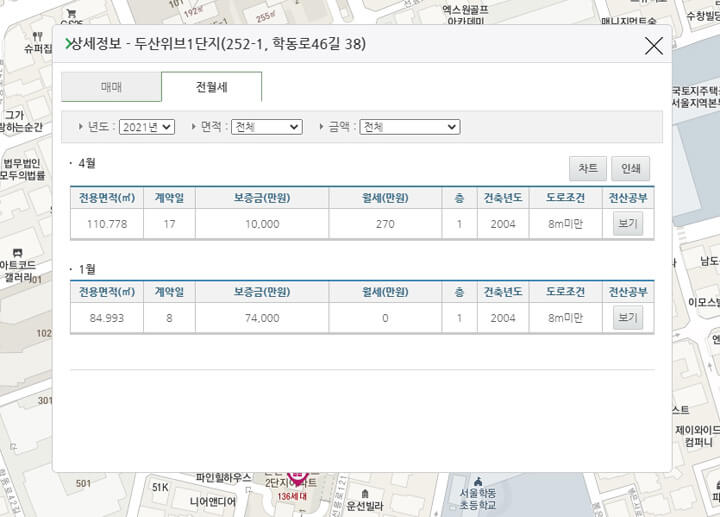
Task: Click the 270 monthly rent cell
Action: click(385, 224)
